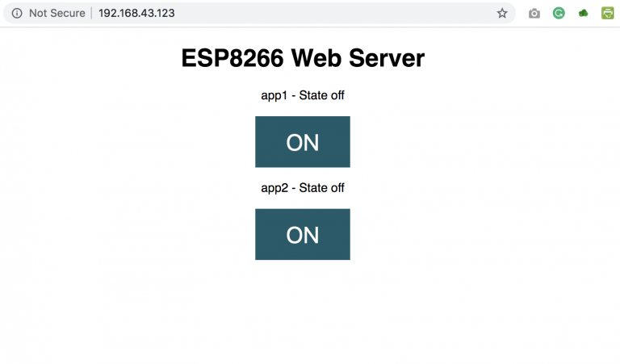Click empty address bar space before the star
This screenshot has height=364, width=620.
tap(336, 14)
